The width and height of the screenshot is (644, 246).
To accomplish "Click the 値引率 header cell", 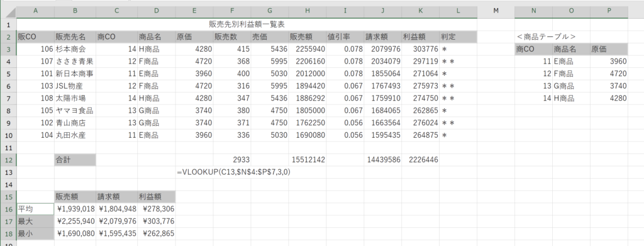I will 345,37.
